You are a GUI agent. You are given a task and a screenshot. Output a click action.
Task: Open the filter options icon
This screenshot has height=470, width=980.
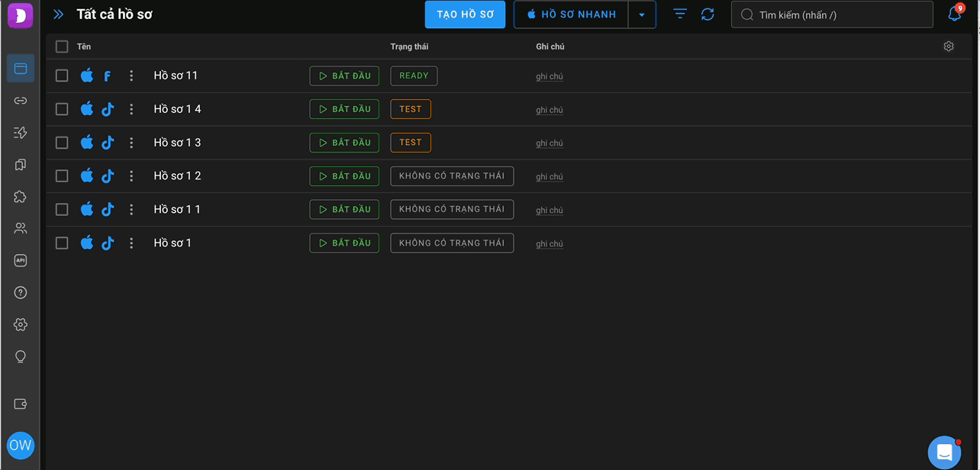pyautogui.click(x=680, y=14)
